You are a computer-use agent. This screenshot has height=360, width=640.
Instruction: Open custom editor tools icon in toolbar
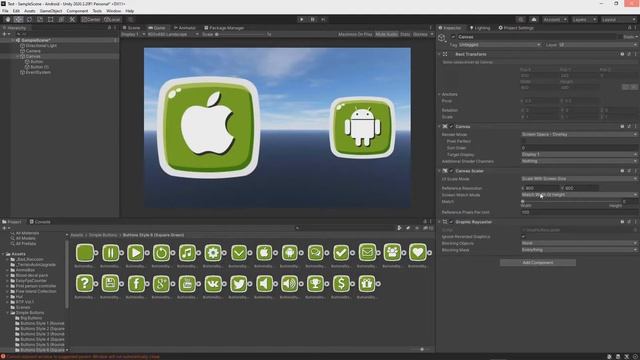[x=72, y=19]
